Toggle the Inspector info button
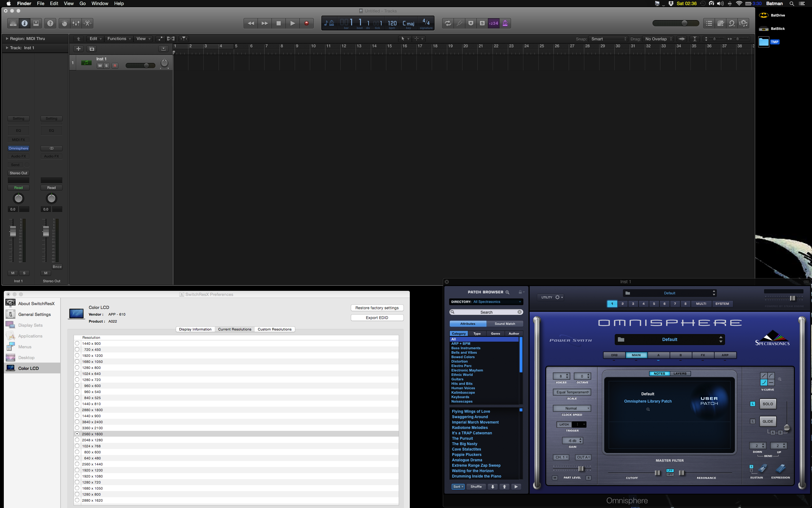This screenshot has height=508, width=812. click(24, 23)
